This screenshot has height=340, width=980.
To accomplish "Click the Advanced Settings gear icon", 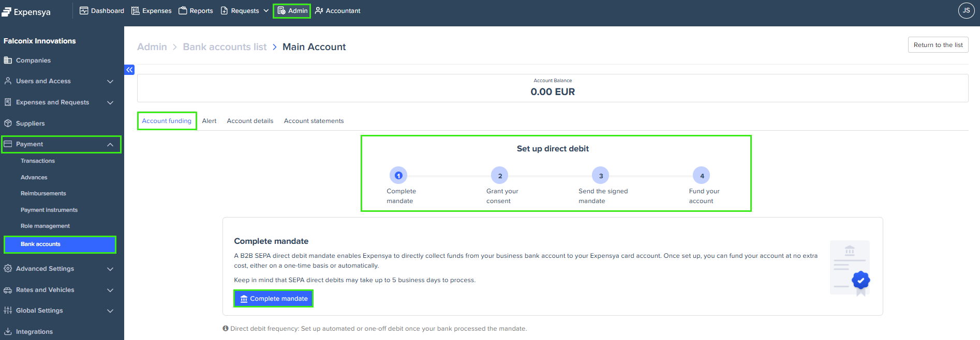I will point(8,268).
